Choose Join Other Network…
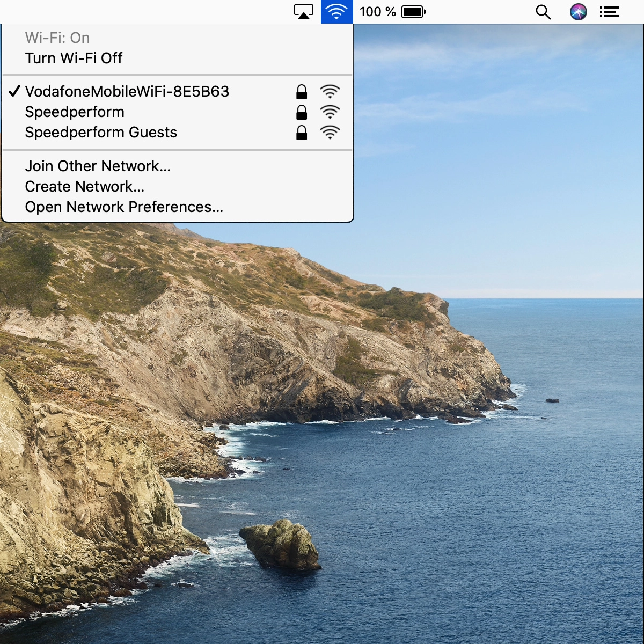Viewport: 644px width, 644px height. point(98,166)
